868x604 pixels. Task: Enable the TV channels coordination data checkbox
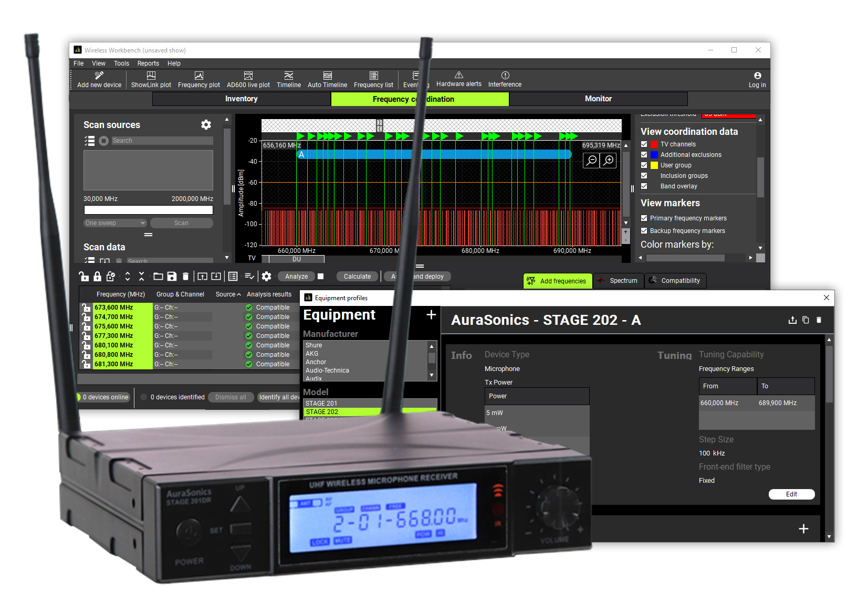tap(644, 144)
